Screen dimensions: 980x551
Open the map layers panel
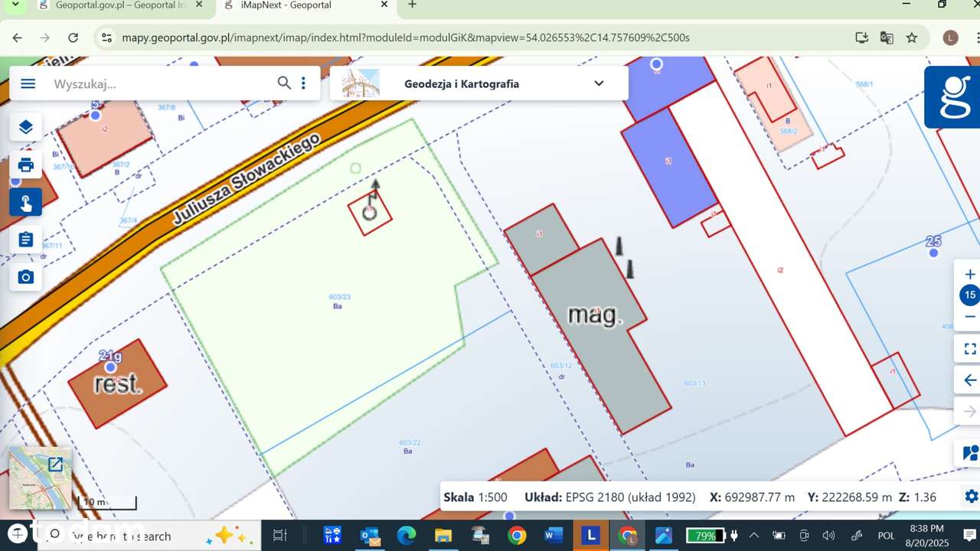point(26,127)
